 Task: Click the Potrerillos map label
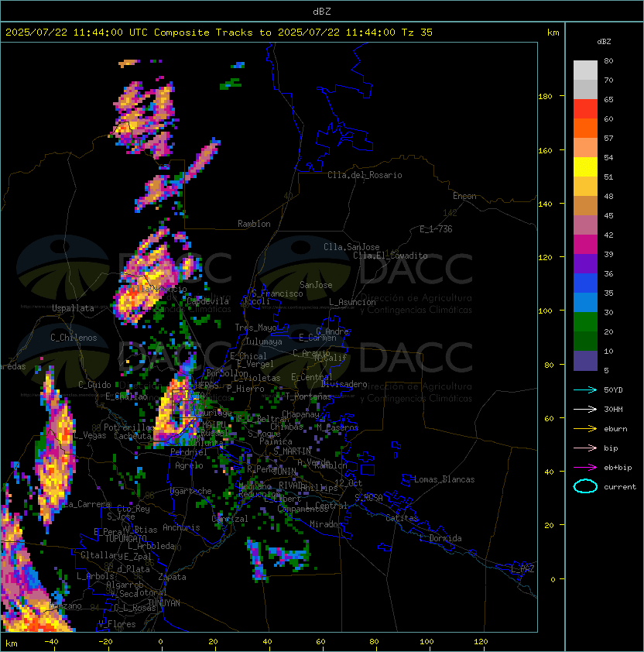pos(129,427)
